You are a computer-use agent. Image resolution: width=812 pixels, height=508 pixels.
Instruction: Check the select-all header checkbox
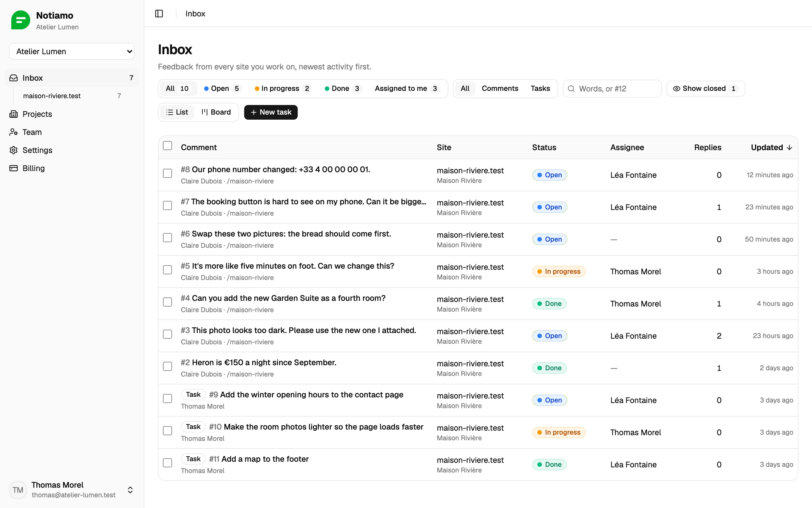167,146
